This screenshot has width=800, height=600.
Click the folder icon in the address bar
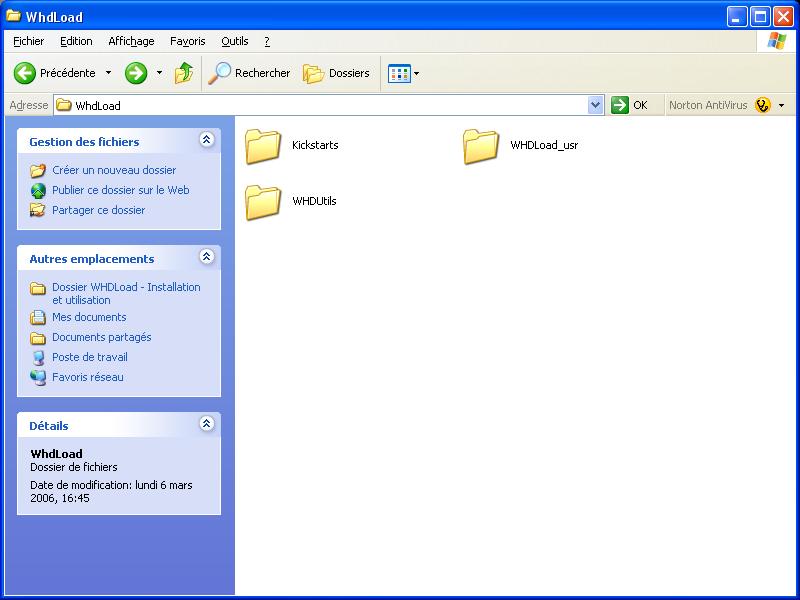pos(64,105)
